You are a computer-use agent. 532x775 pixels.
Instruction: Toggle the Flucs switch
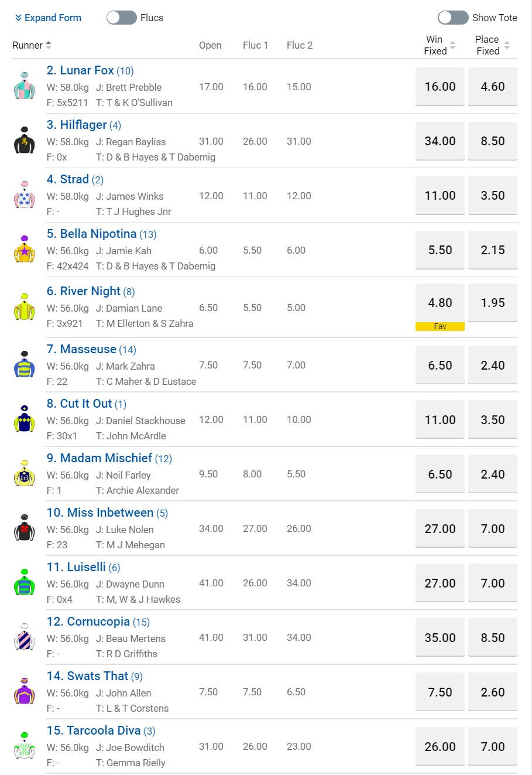point(122,18)
